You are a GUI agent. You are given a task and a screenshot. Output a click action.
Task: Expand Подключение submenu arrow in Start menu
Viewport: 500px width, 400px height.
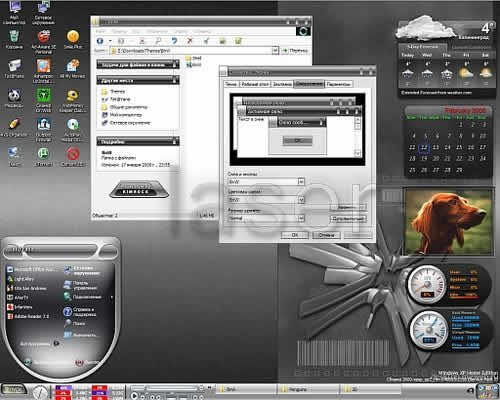(112, 297)
